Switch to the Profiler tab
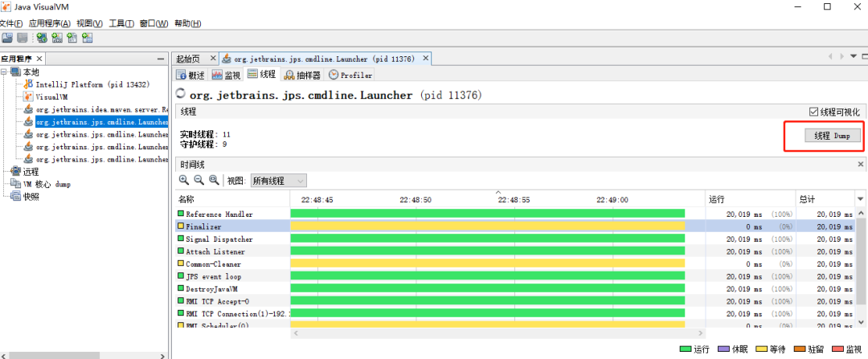 click(350, 75)
